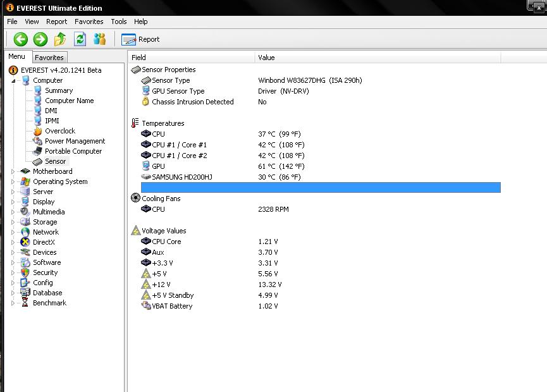The image size is (547, 392).
Task: Click the Config icon in sidebar tree
Action: tap(25, 283)
